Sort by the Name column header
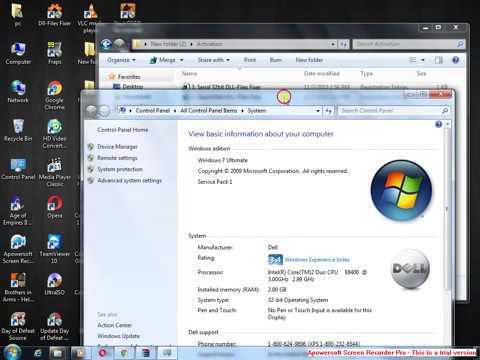480x360 pixels. pyautogui.click(x=189, y=73)
